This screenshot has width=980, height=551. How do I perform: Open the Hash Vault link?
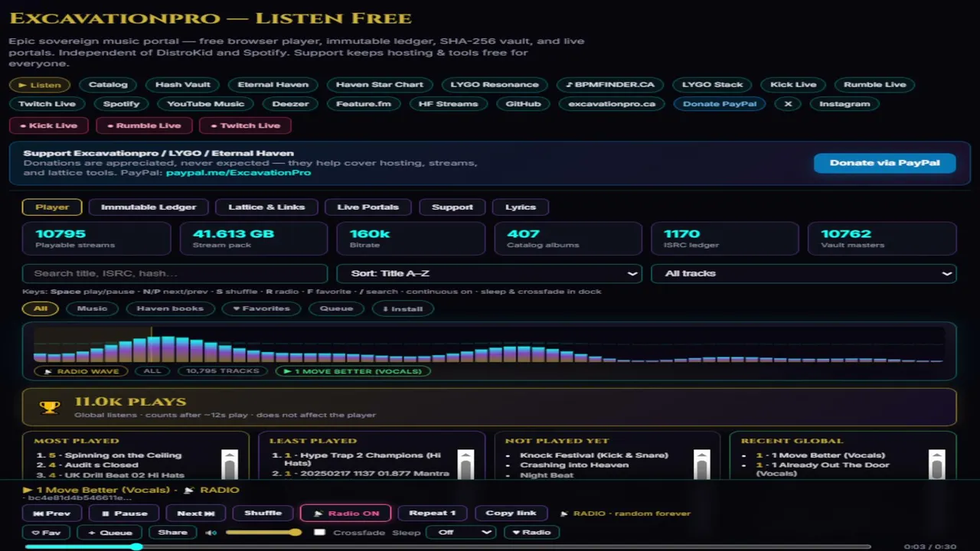click(x=183, y=85)
